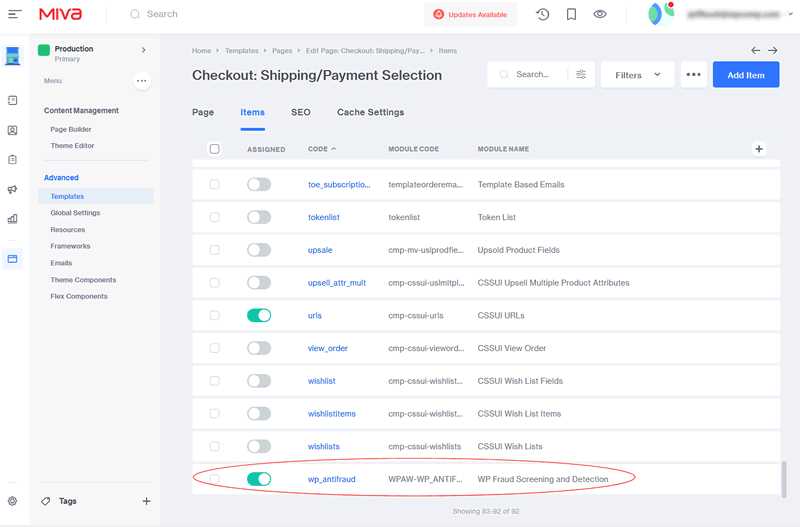Image resolution: width=800 pixels, height=527 pixels.
Task: Open Theme Components in the menu
Action: (83, 280)
